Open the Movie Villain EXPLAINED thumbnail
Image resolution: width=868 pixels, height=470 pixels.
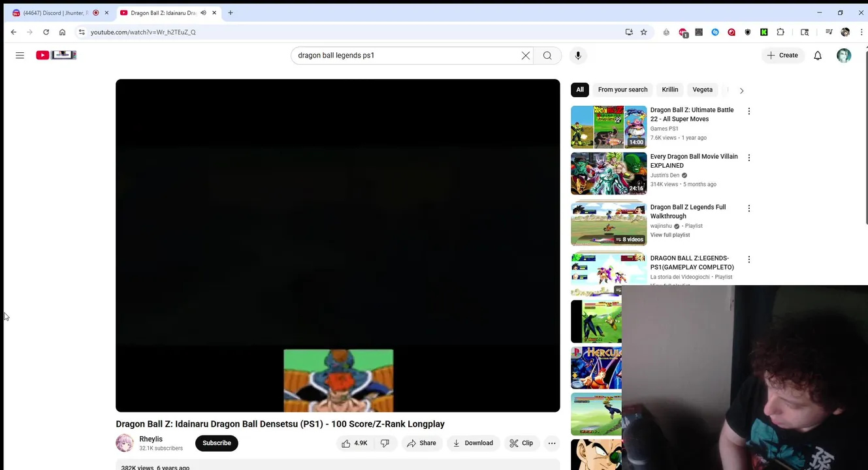[x=609, y=174]
